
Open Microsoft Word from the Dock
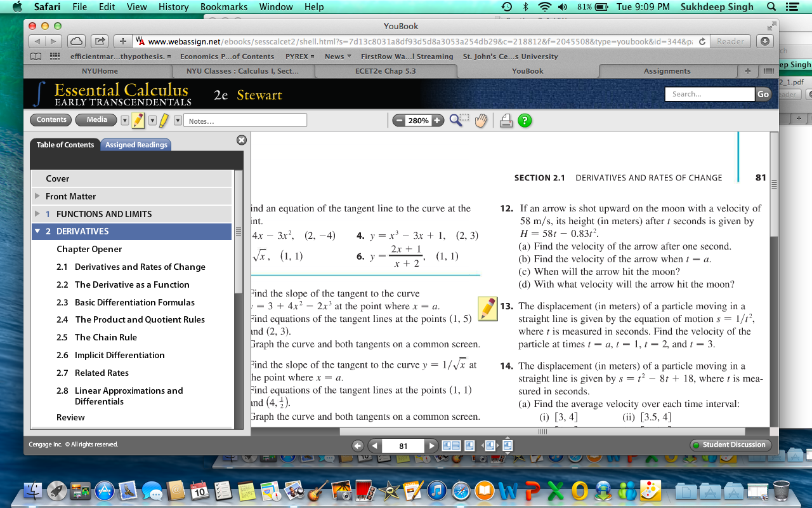[509, 490]
